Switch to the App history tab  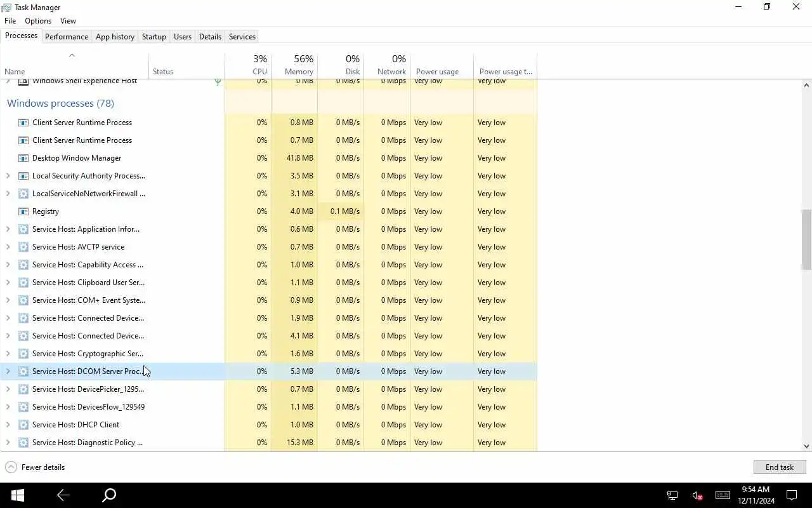point(115,37)
